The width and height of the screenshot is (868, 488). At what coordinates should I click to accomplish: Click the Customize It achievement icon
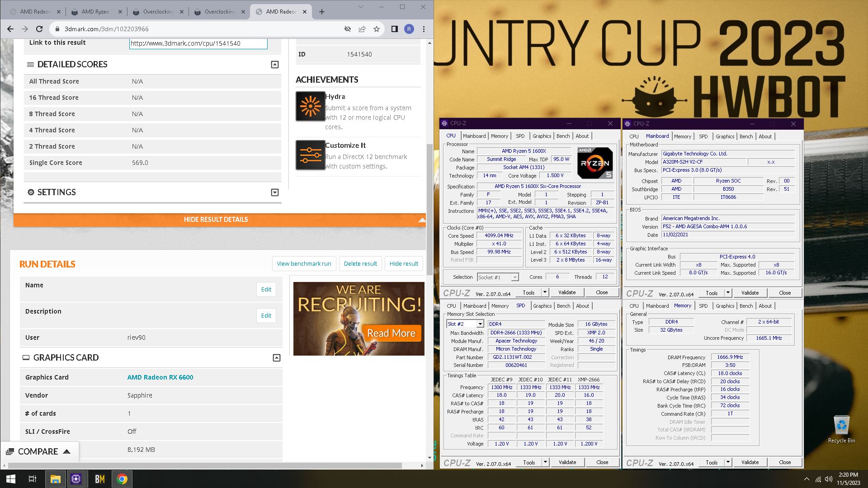[310, 155]
